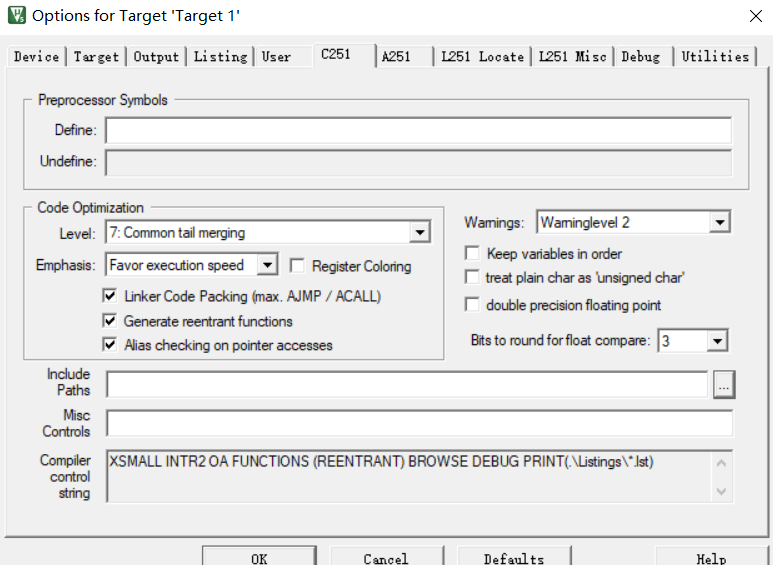Image resolution: width=773 pixels, height=565 pixels.
Task: Enable double precision floating point
Action: coord(472,305)
